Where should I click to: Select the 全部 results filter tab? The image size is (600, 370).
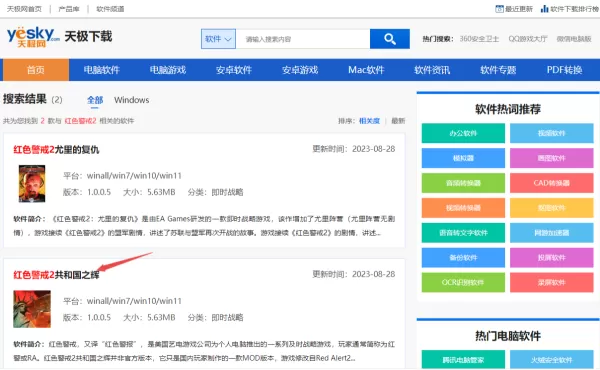95,100
